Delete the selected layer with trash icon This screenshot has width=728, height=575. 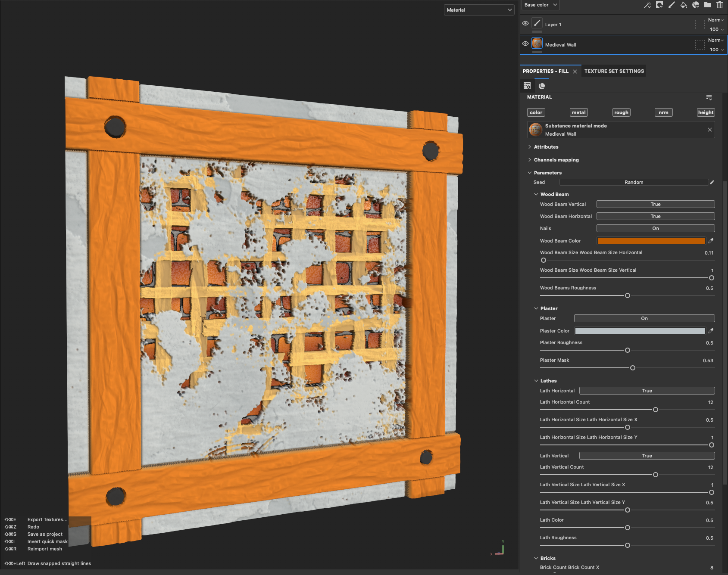click(720, 5)
